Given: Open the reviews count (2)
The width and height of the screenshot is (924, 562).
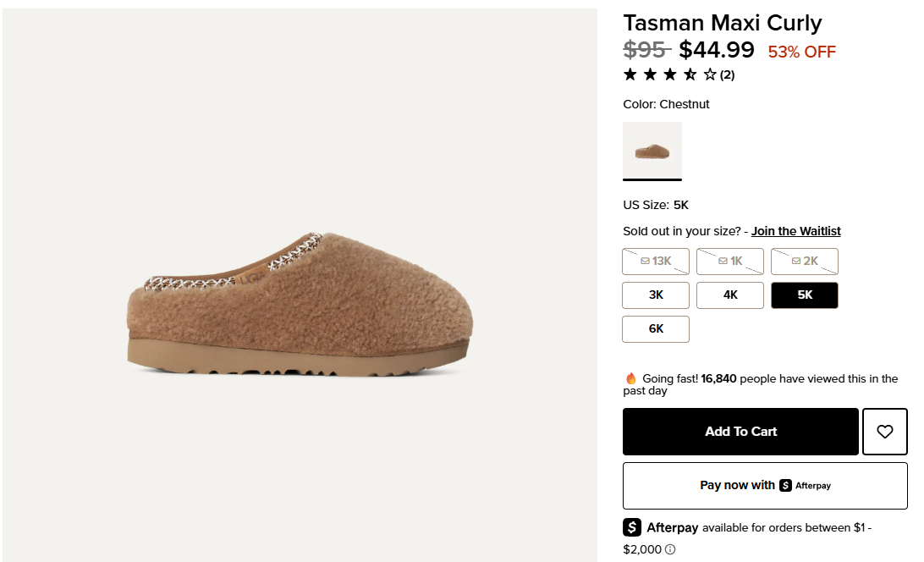Looking at the screenshot, I should coord(728,74).
